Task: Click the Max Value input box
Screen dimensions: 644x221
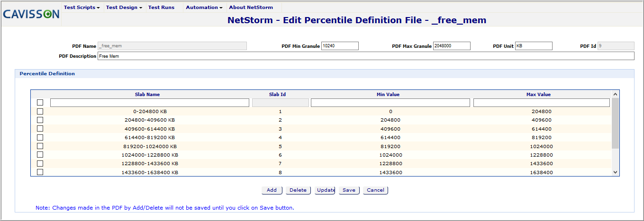Action: (542, 103)
